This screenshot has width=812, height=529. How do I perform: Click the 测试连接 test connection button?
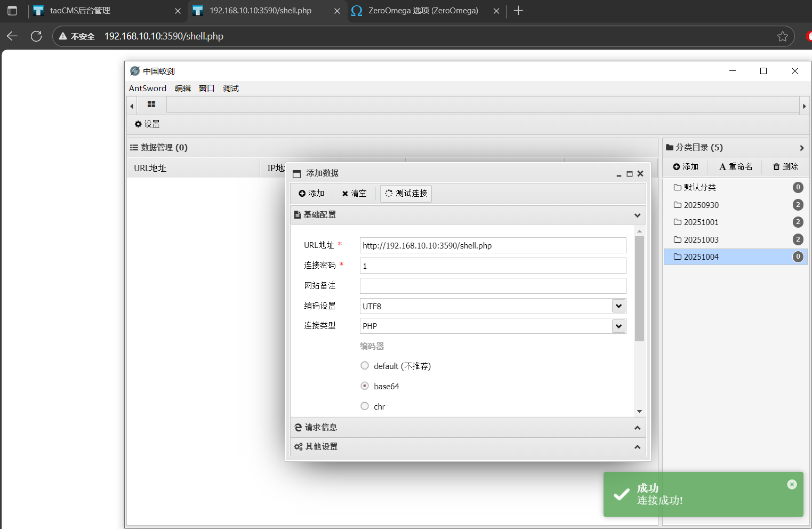[x=406, y=194]
